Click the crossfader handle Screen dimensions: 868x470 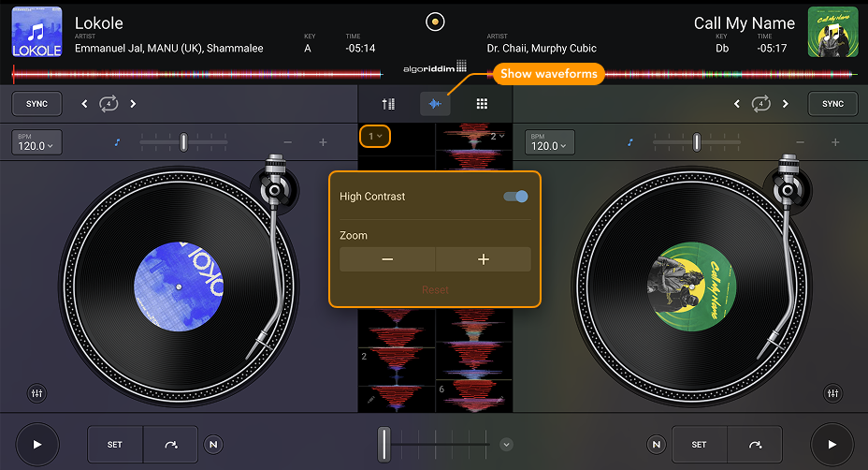[x=384, y=445]
